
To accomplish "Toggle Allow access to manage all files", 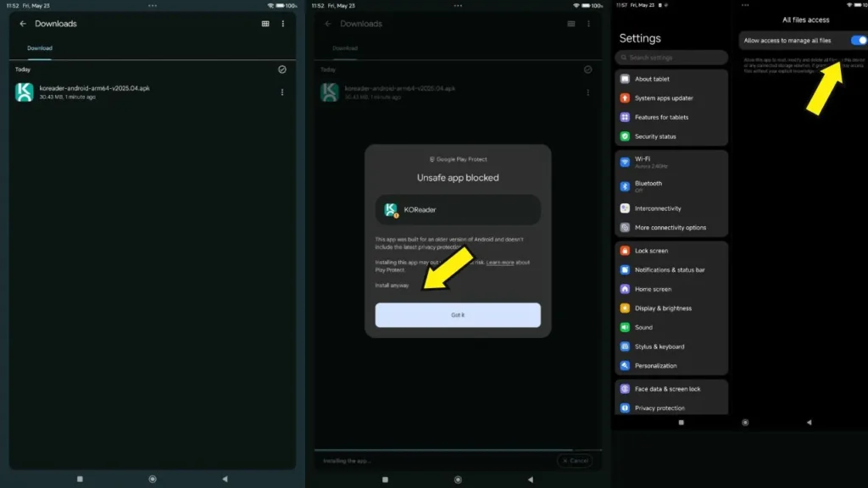I will [860, 41].
